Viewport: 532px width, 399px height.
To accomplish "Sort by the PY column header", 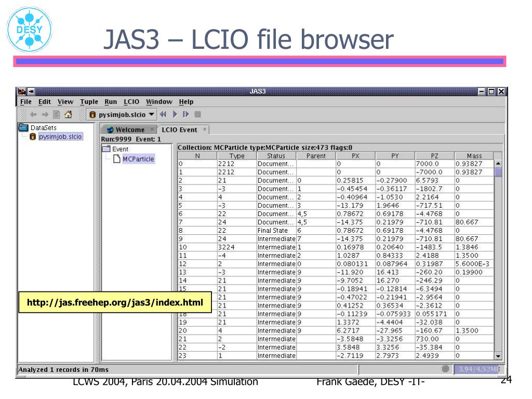I will (x=395, y=156).
